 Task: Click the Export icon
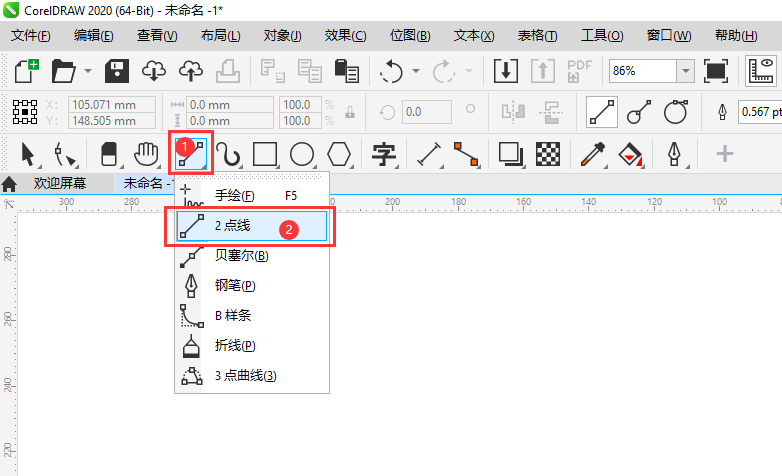543,71
